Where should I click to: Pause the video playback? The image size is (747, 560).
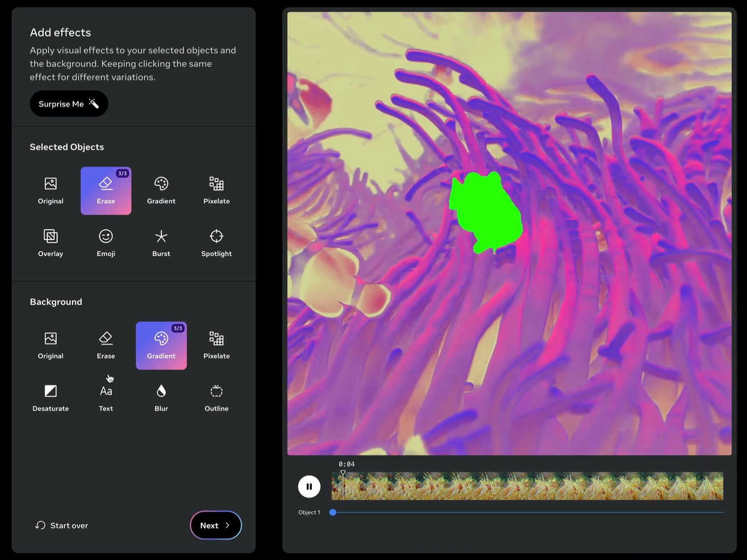point(309,486)
